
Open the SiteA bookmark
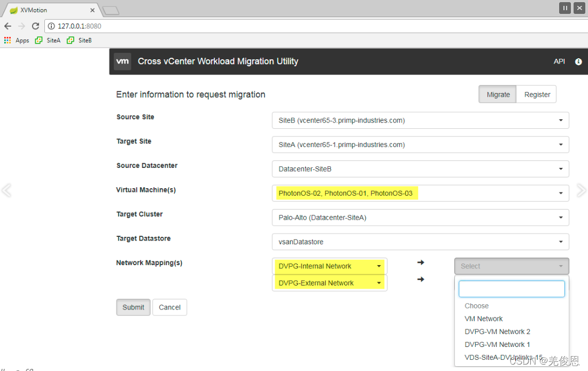[48, 40]
